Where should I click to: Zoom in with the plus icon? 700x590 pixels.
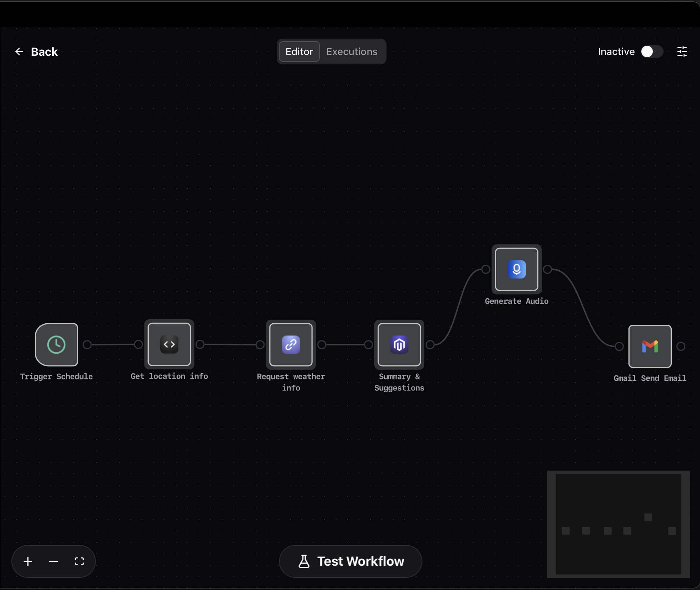28,561
